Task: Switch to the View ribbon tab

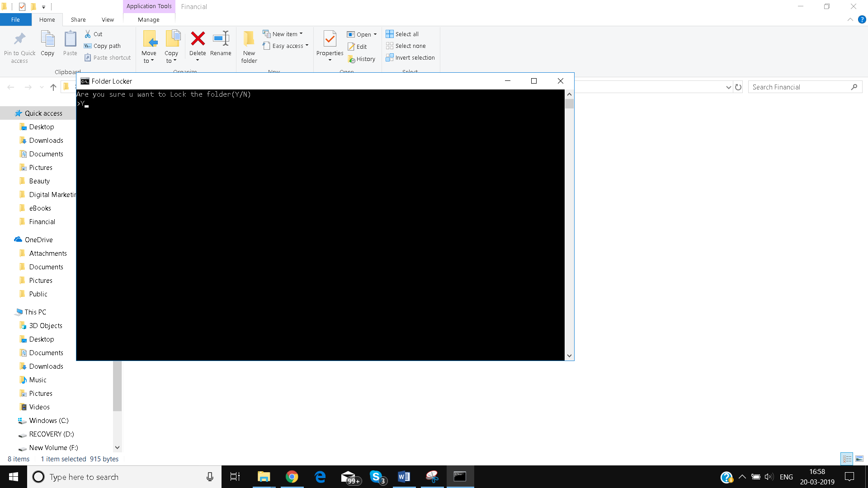Action: click(108, 19)
